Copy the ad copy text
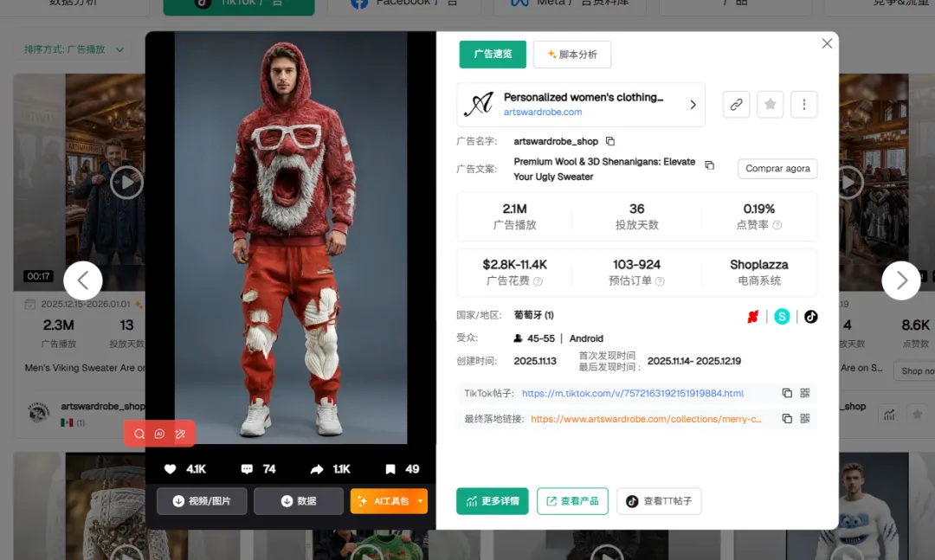 coord(710,165)
